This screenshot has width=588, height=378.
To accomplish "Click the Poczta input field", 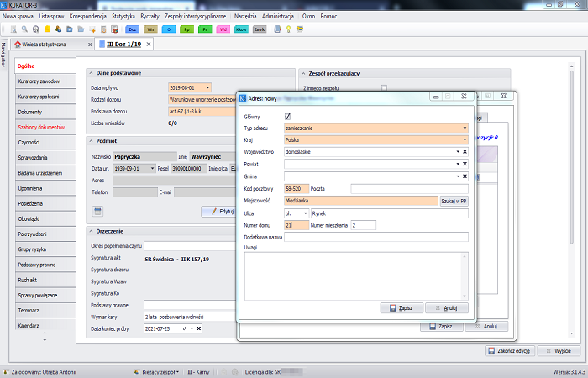I will [x=410, y=189].
